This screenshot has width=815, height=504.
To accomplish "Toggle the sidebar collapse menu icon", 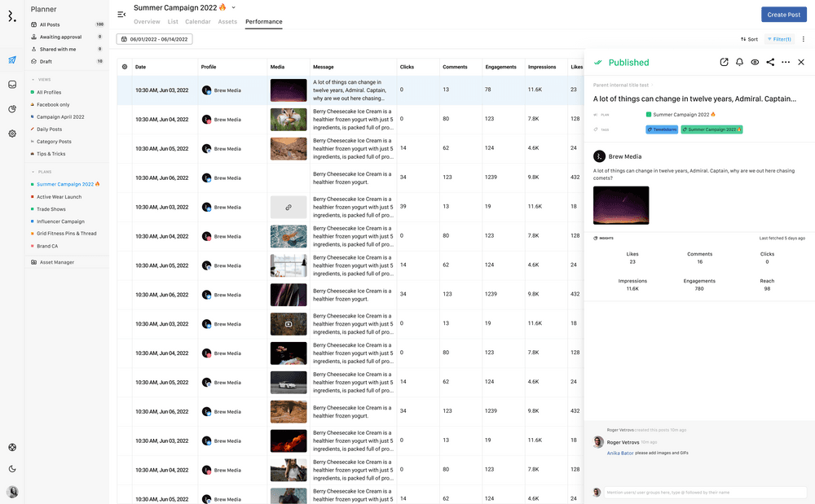I will point(121,14).
